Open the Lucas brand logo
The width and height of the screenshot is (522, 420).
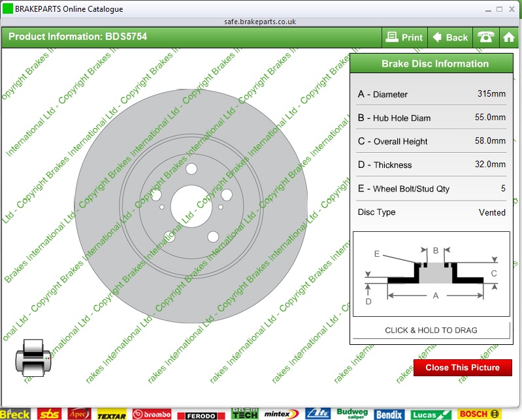click(x=431, y=414)
